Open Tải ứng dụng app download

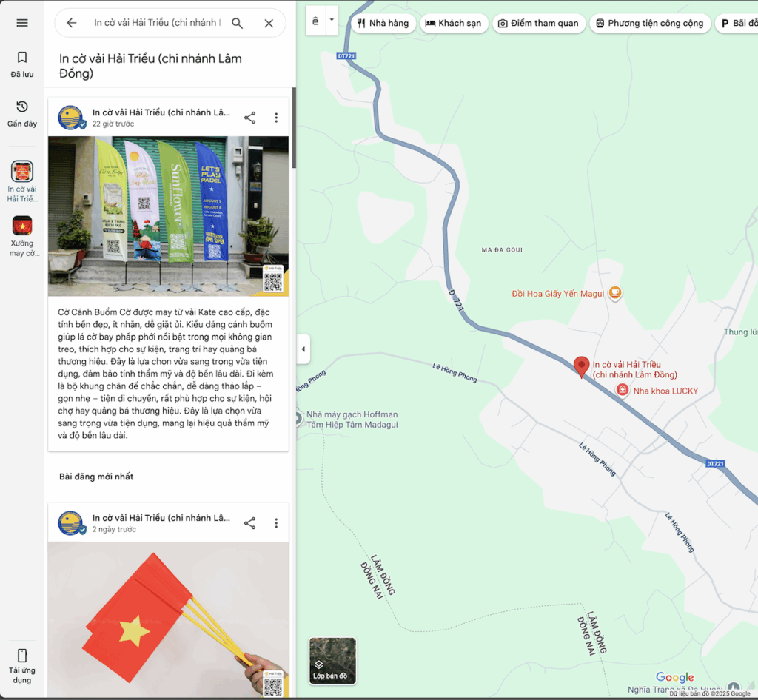pyautogui.click(x=22, y=667)
